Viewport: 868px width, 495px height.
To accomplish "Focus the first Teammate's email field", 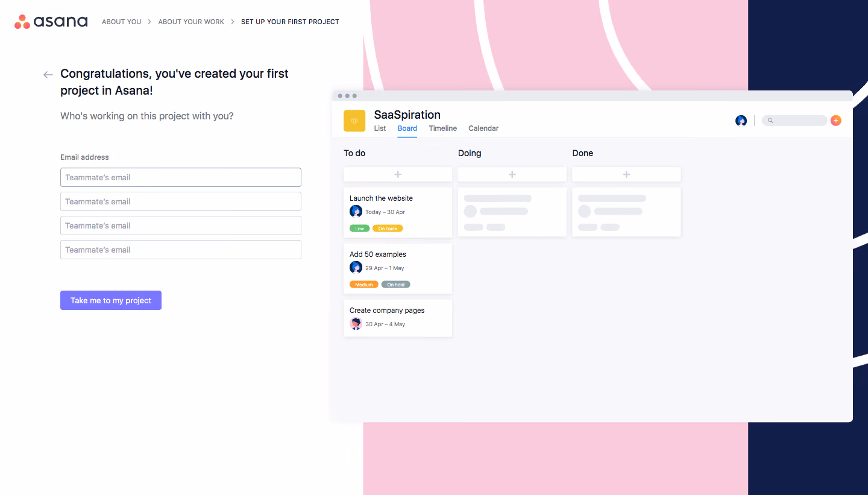I will point(181,177).
